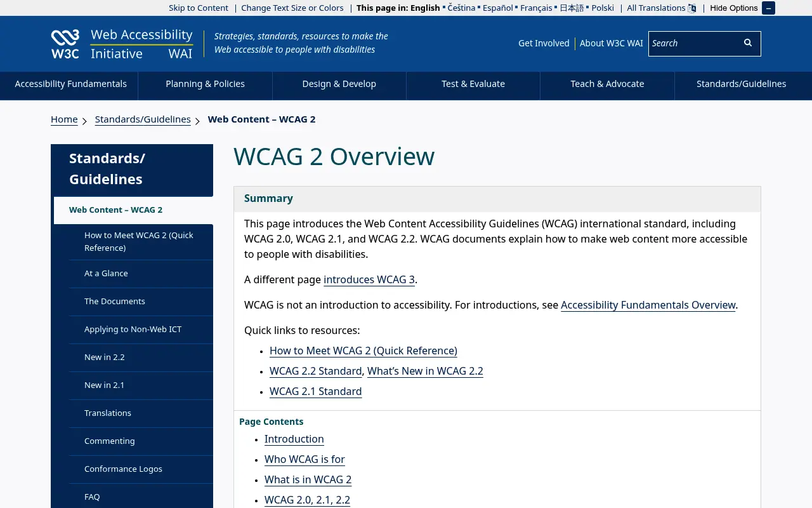This screenshot has height=508, width=812.
Task: Open New in 2.1 sidebar item
Action: coord(141,385)
